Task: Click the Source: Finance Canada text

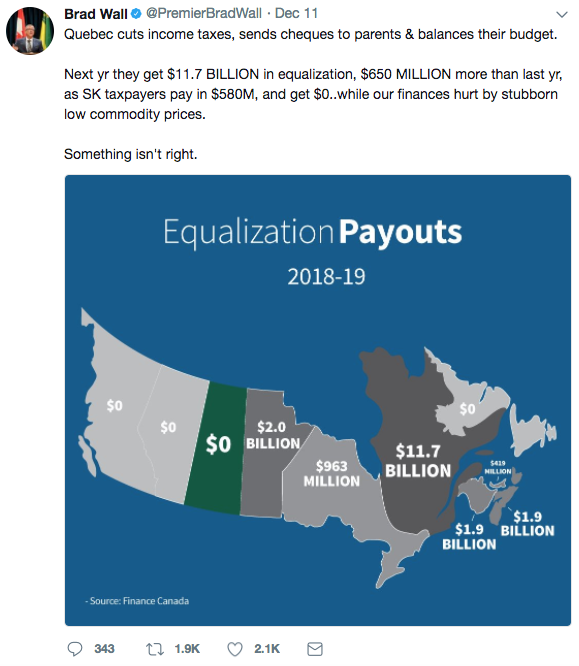Action: (x=137, y=601)
